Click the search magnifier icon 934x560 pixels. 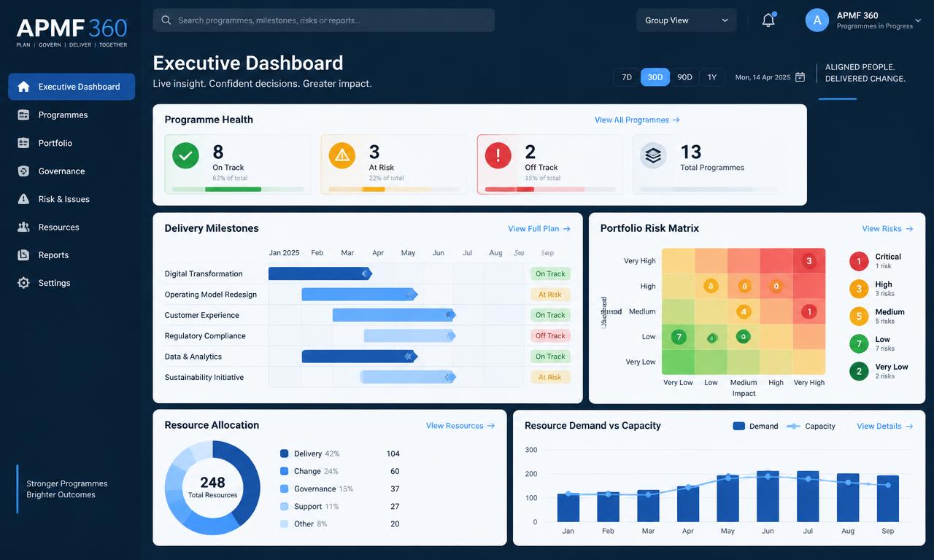[x=166, y=20]
